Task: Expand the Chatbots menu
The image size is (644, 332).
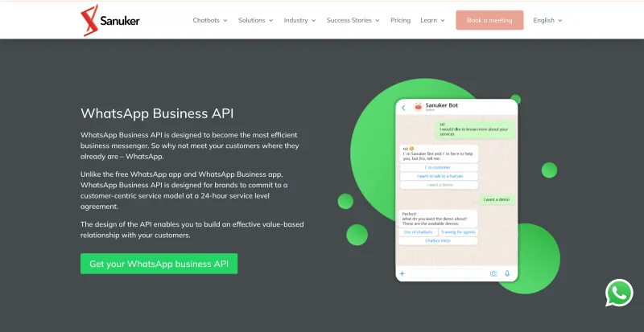Action: pos(210,20)
